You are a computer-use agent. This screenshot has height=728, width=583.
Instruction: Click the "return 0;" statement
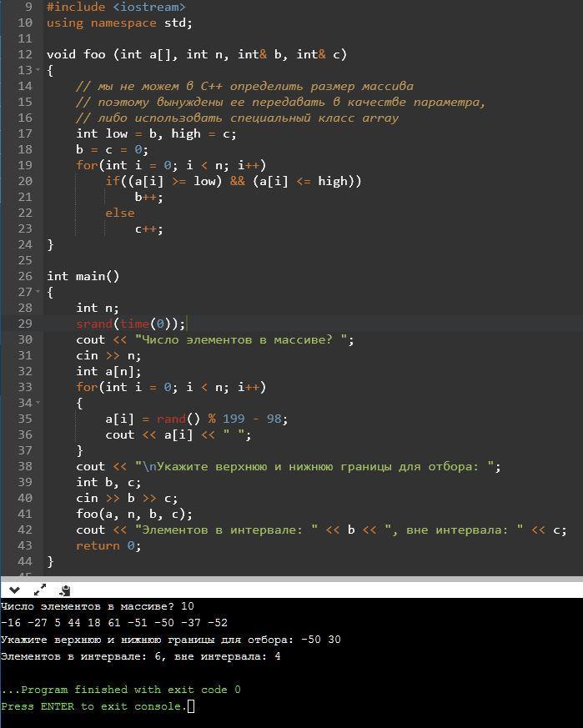[108, 545]
